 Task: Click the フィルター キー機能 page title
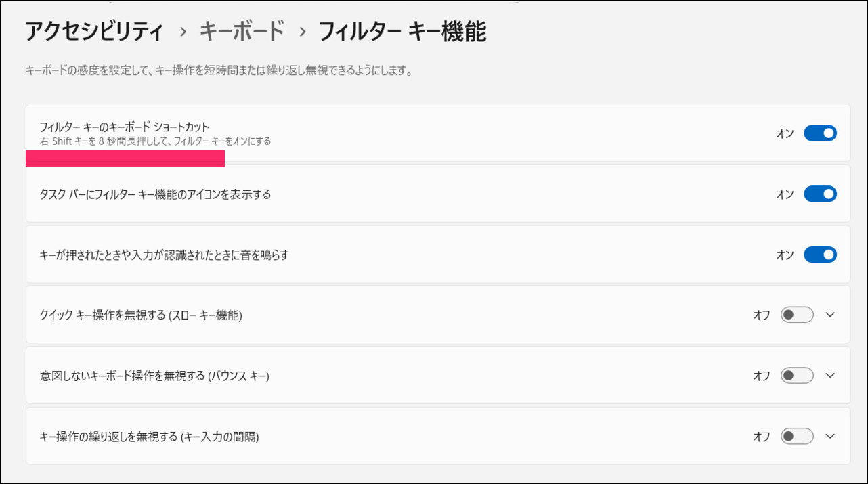click(x=402, y=31)
